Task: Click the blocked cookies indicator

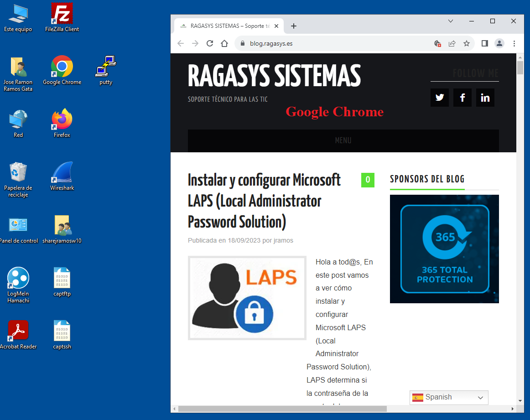Action: point(437,43)
